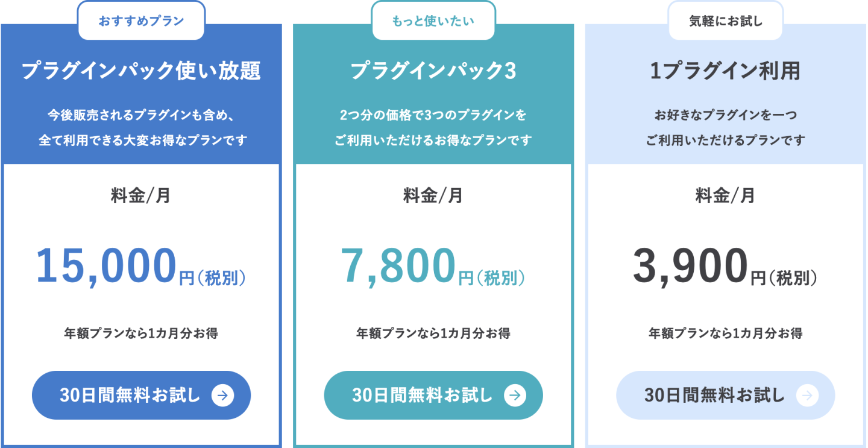Click the 15,000円 monthly price

coord(141,268)
